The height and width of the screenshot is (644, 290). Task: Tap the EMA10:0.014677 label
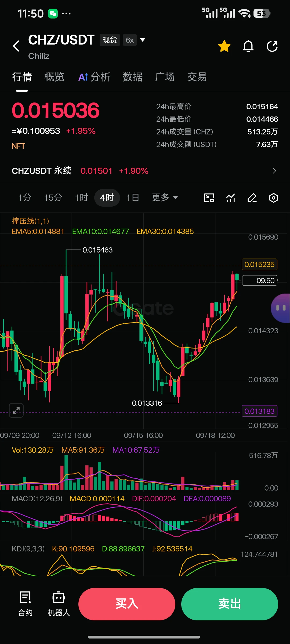click(100, 231)
